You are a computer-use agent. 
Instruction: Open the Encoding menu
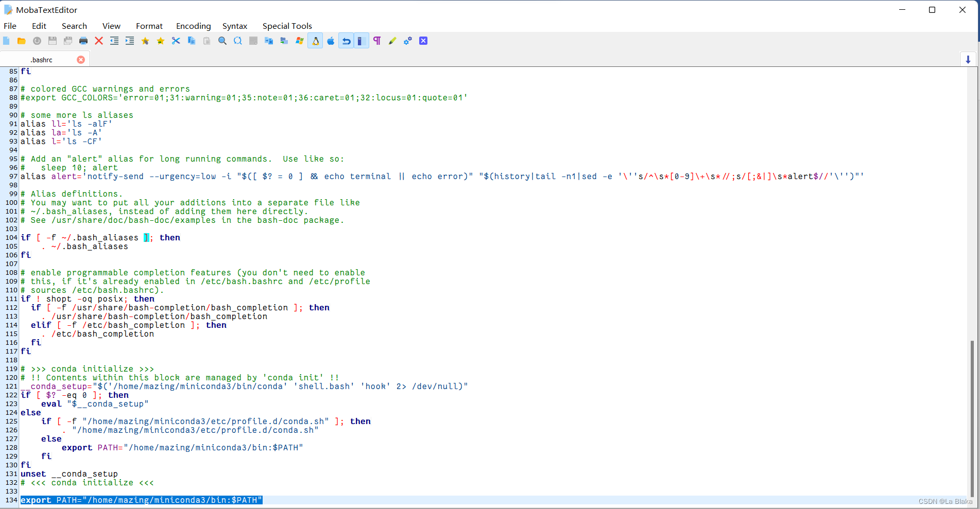193,26
